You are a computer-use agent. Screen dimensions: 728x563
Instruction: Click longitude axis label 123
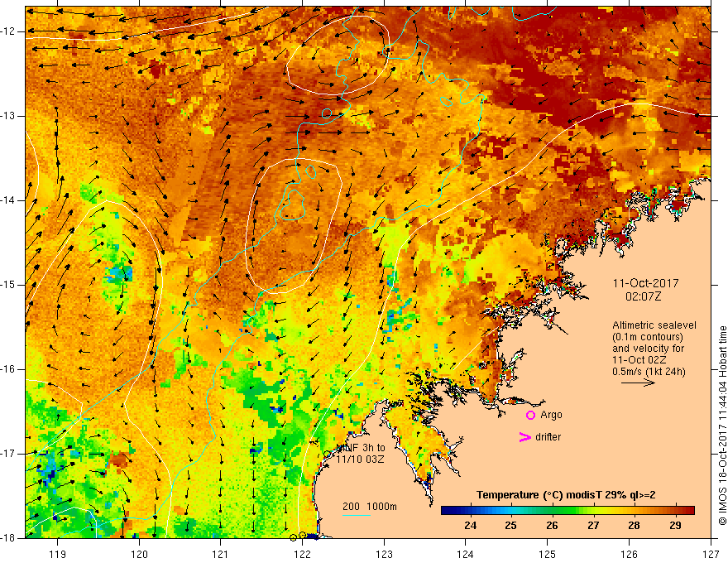pos(384,554)
